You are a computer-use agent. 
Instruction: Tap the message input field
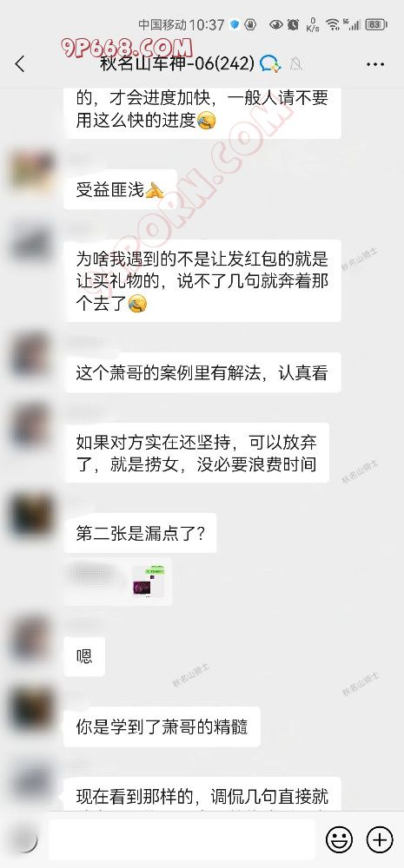click(182, 839)
